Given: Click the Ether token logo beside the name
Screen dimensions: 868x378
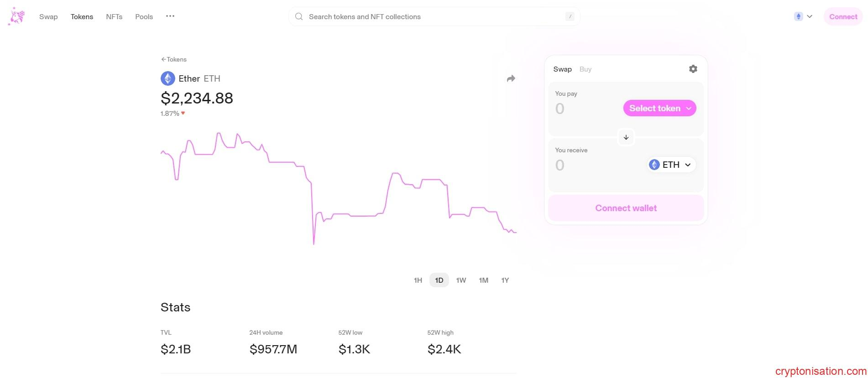Looking at the screenshot, I should [x=167, y=78].
